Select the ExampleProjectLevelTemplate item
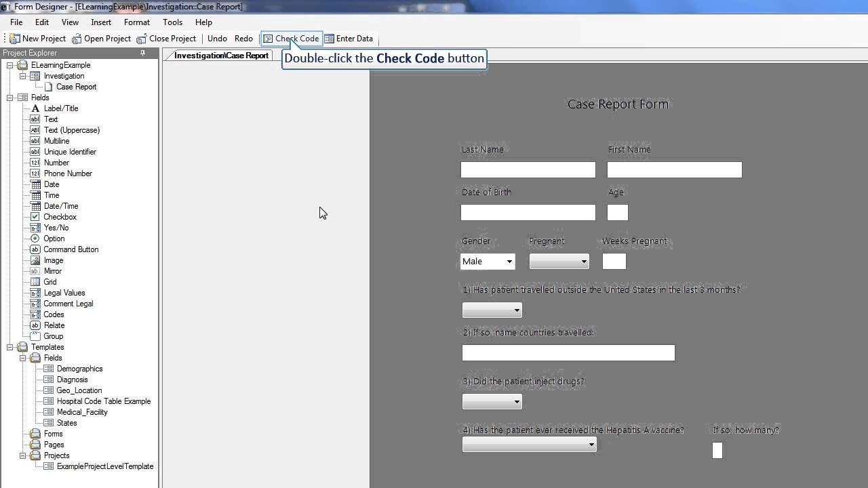This screenshot has width=868, height=488. (105, 466)
